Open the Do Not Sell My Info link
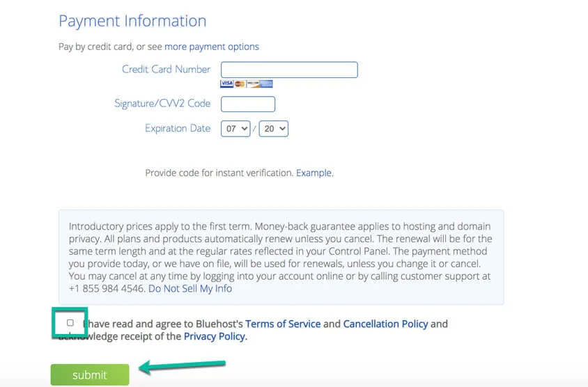Viewport: 588px width, 387px height. (x=190, y=288)
